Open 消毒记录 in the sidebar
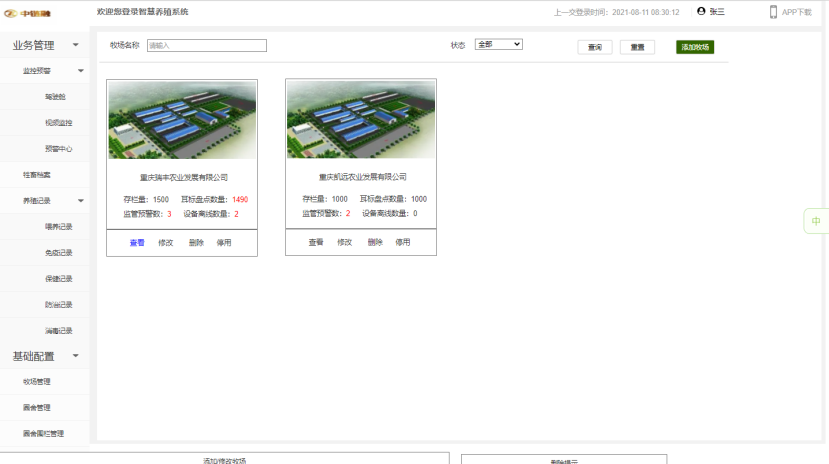Image resolution: width=829 pixels, height=464 pixels. pyautogui.click(x=59, y=331)
